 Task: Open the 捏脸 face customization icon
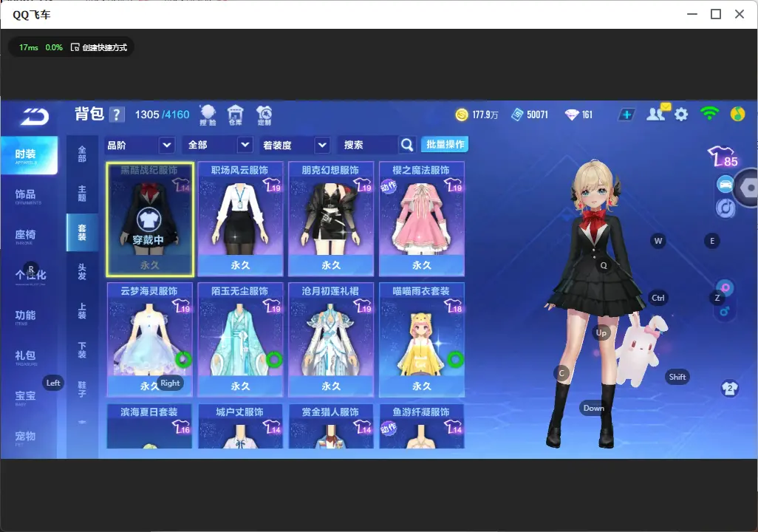point(208,115)
